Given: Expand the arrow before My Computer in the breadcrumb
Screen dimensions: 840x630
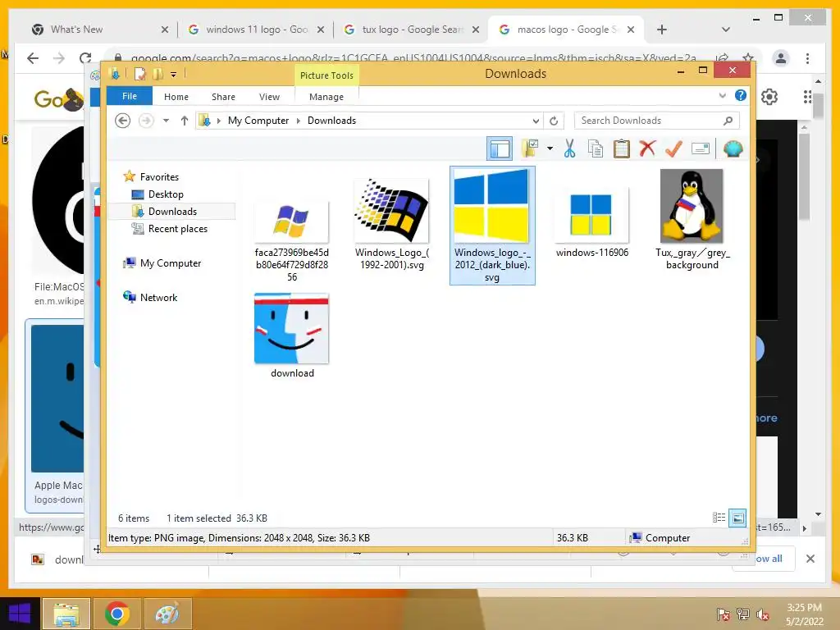Looking at the screenshot, I should click(x=218, y=121).
